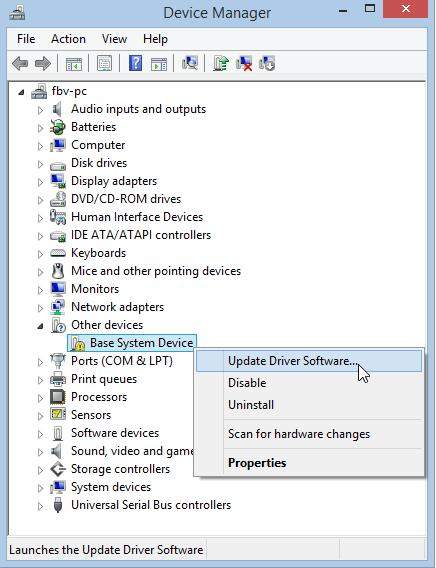The width and height of the screenshot is (436, 568).
Task: Click the Network adapters icon
Action: (58, 307)
